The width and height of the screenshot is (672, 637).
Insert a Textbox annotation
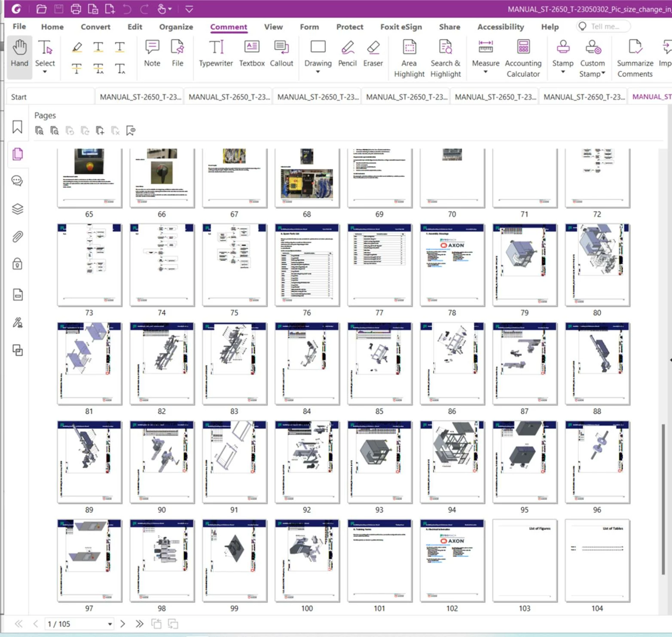click(x=252, y=54)
